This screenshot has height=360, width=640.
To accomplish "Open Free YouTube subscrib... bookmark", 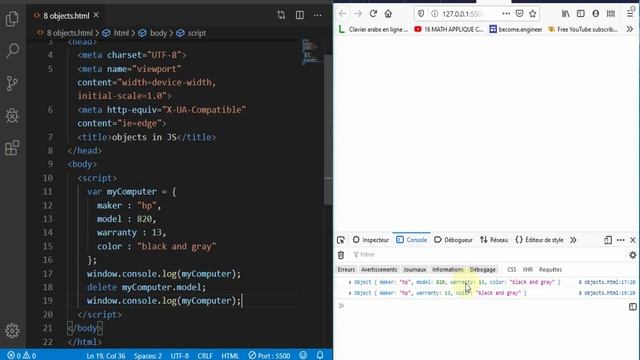I will (582, 29).
